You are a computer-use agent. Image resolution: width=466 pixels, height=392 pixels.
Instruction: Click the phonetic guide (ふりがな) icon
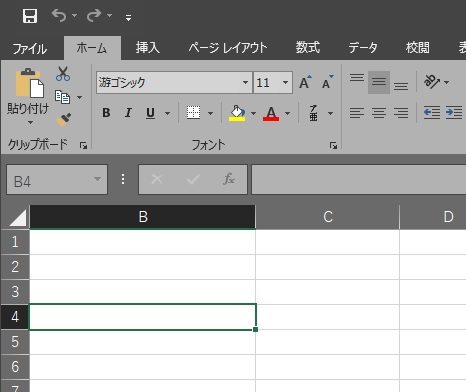313,113
